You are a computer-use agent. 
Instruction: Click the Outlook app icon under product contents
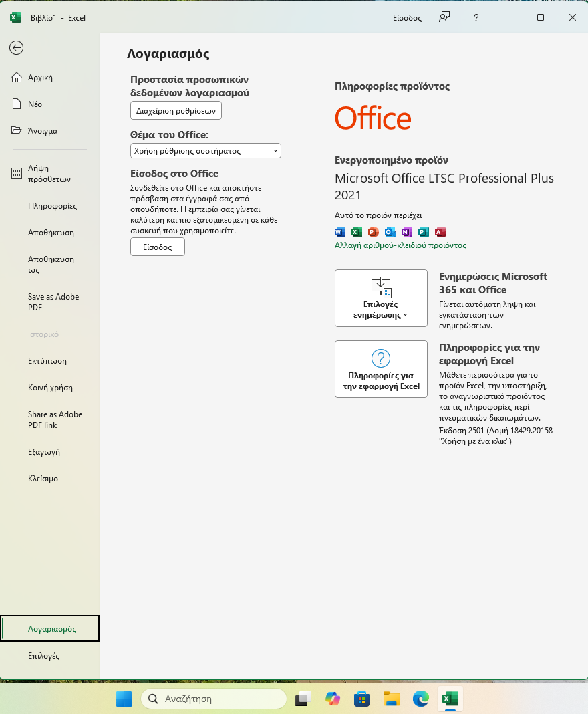tap(390, 232)
